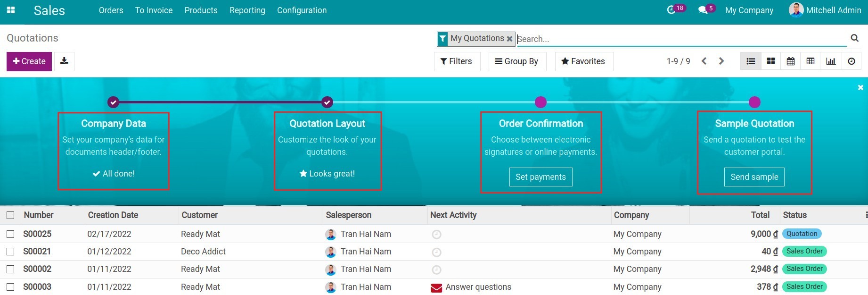868x295 pixels.
Task: Click the Sales app title
Action: tap(49, 10)
